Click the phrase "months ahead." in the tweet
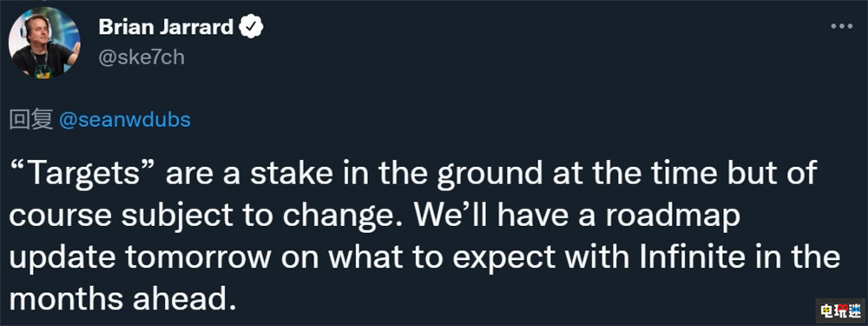This screenshot has width=868, height=326. click(x=119, y=300)
